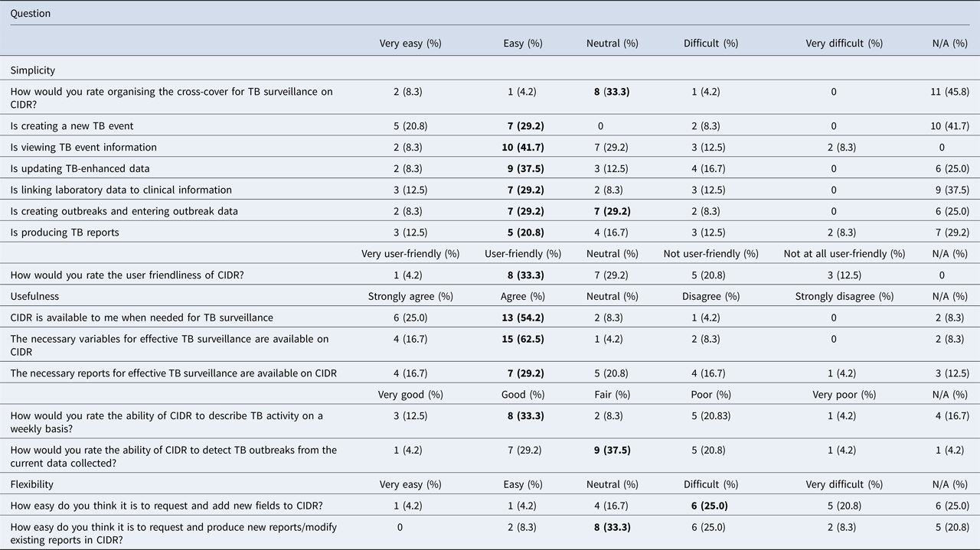Click the 'Very good (%)' column header
The width and height of the screenshot is (980, 550).
pos(410,395)
